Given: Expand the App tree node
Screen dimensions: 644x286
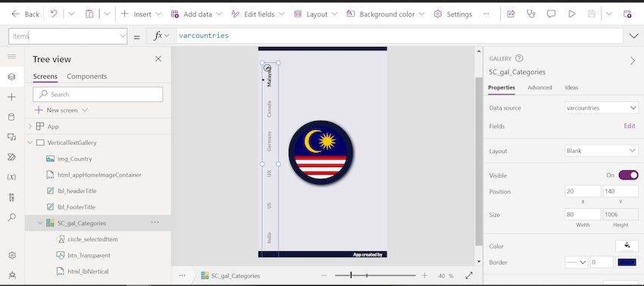Looking at the screenshot, I should [30, 126].
